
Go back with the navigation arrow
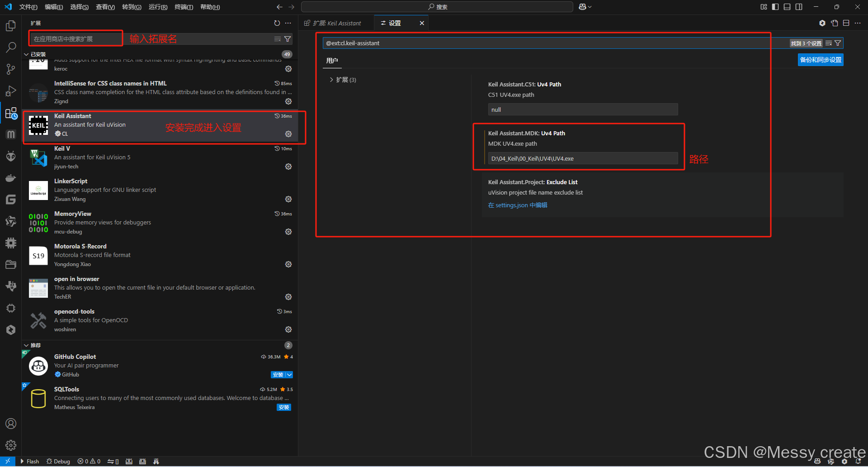pyautogui.click(x=279, y=7)
